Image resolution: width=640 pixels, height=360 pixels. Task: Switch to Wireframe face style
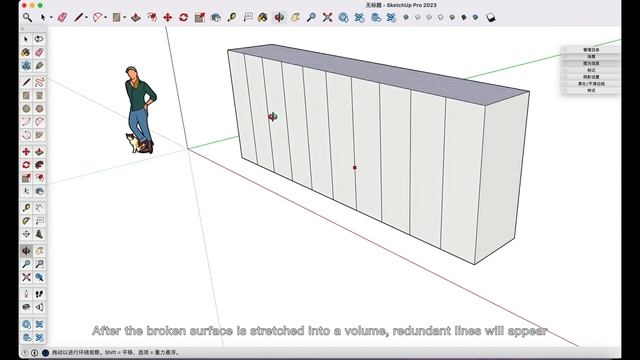429,17
